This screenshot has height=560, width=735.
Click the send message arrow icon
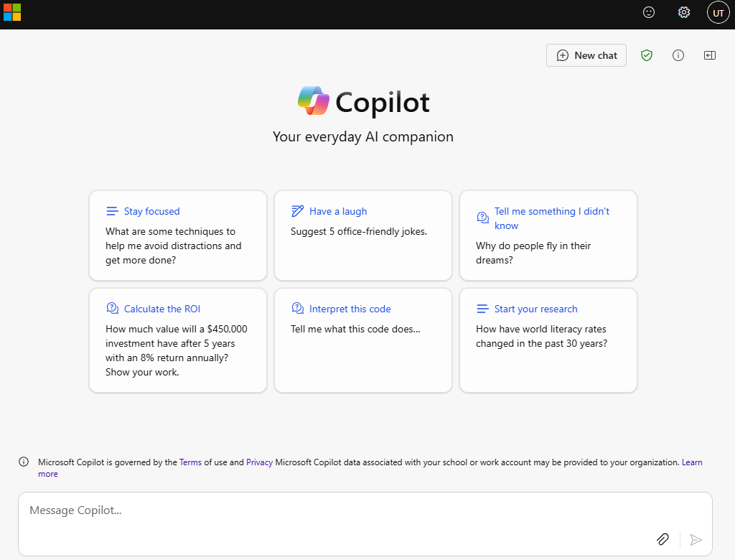pyautogui.click(x=695, y=539)
